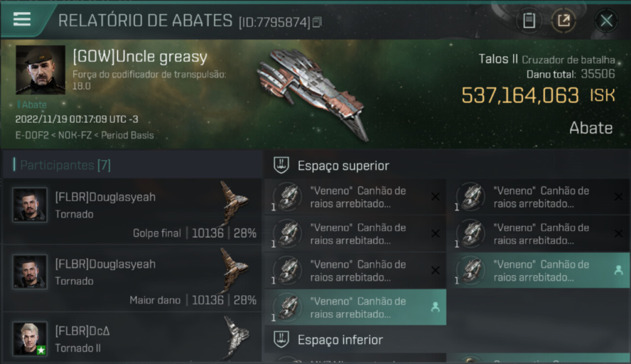Click the Talos II ship name
631x364 pixels.
[x=498, y=59]
